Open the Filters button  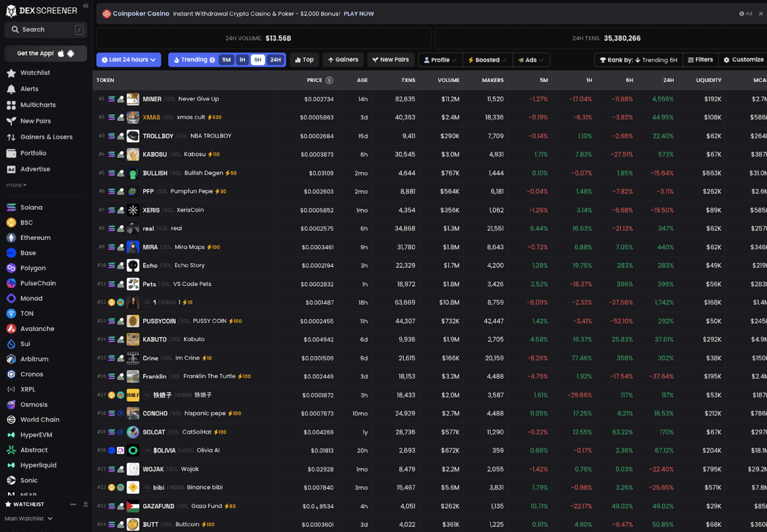(700, 60)
